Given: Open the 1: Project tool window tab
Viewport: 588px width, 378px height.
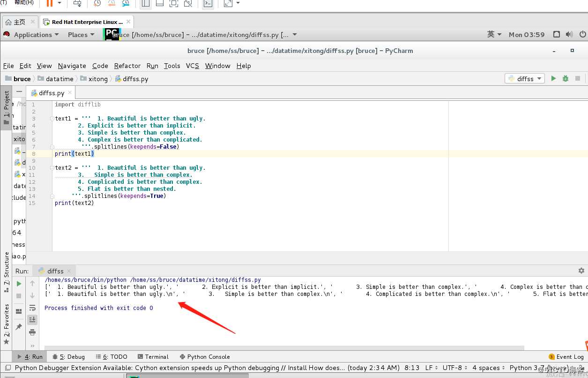Looking at the screenshot, I should (6, 108).
